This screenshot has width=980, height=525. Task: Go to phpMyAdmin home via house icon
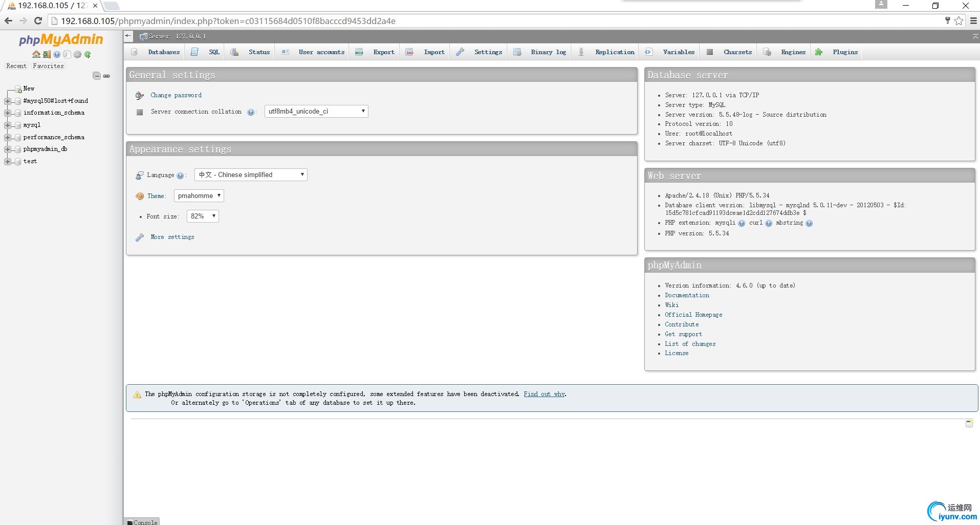pos(36,54)
